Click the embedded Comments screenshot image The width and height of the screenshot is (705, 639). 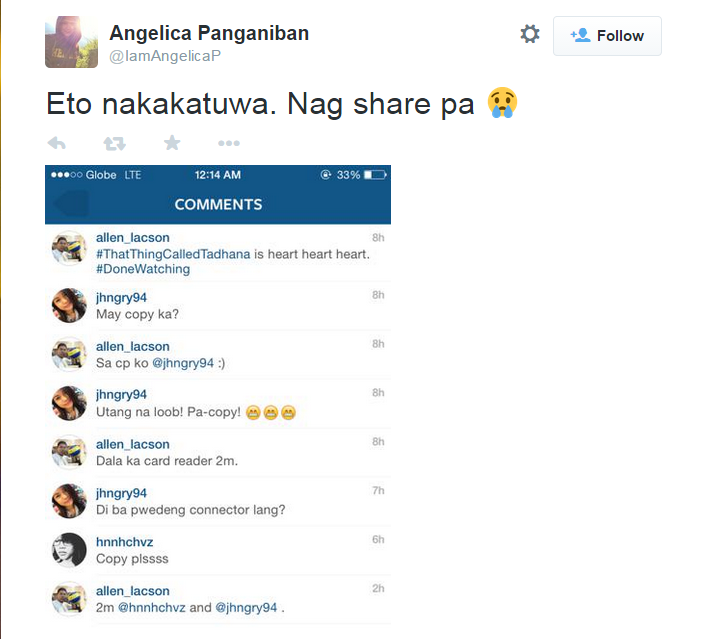[x=218, y=395]
